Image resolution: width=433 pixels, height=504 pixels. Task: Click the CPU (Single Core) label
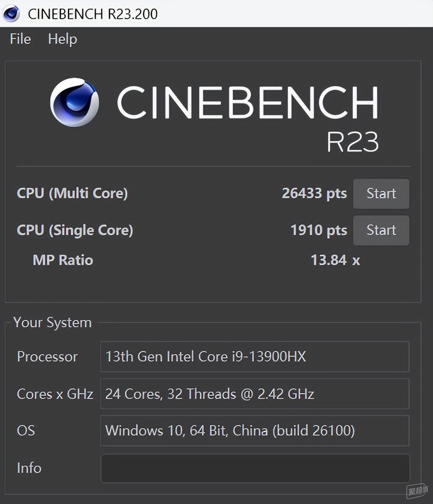[75, 230]
